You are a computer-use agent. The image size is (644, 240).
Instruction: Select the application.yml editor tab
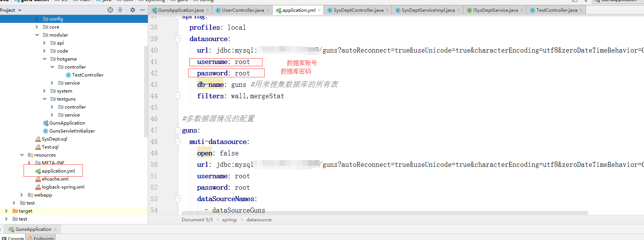(x=299, y=10)
